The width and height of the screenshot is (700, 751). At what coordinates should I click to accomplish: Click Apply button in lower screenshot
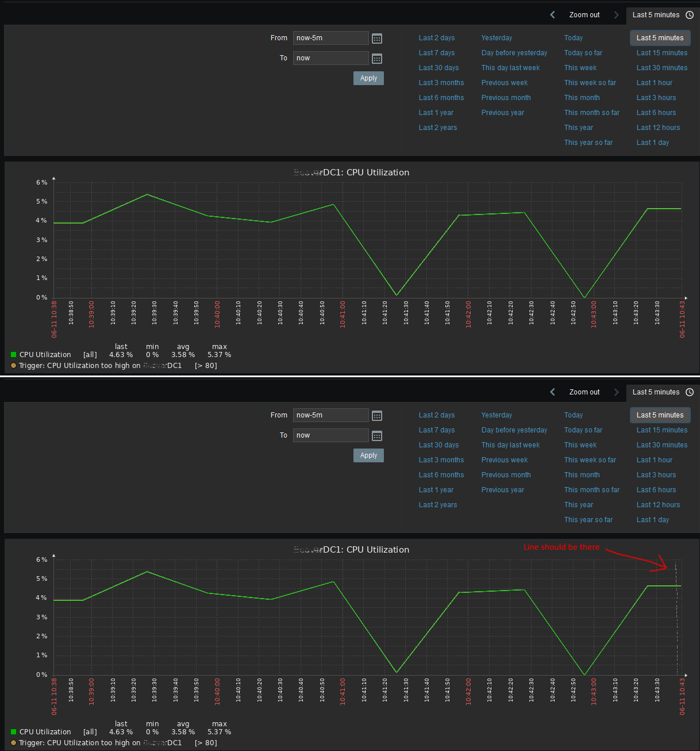pyautogui.click(x=368, y=455)
